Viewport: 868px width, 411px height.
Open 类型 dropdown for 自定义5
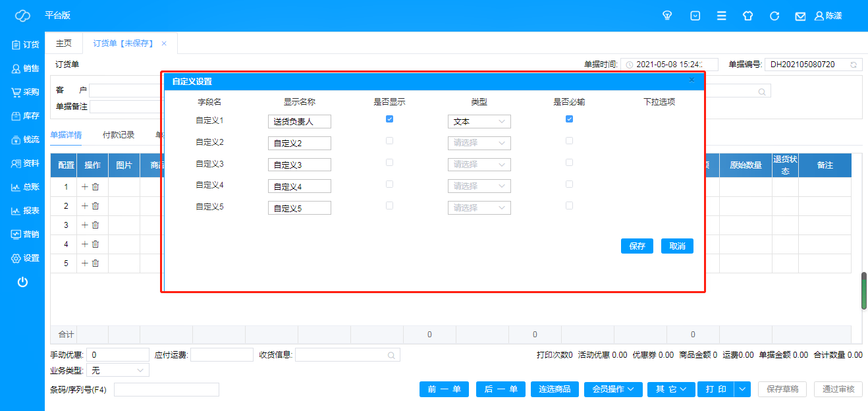(479, 208)
